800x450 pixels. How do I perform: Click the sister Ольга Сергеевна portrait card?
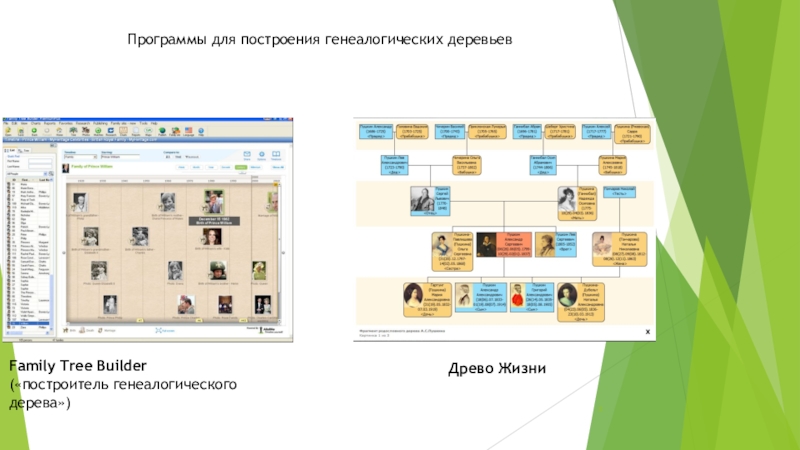[452, 251]
